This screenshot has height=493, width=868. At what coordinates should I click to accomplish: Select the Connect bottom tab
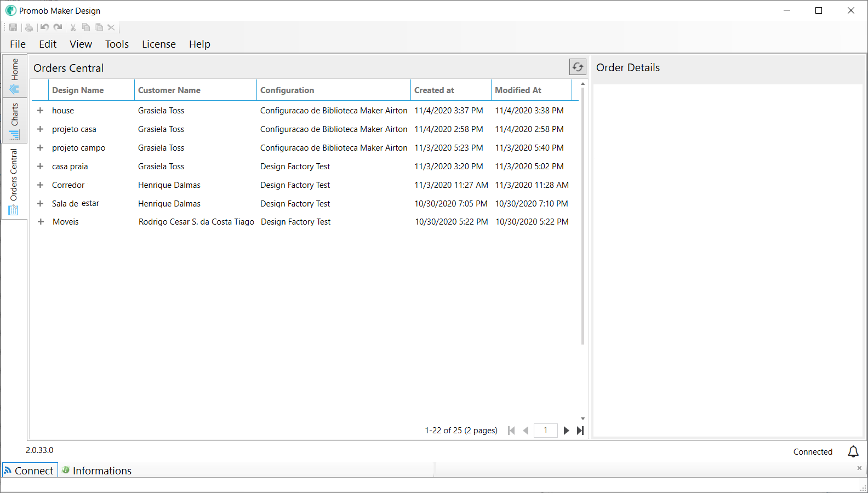pyautogui.click(x=30, y=471)
